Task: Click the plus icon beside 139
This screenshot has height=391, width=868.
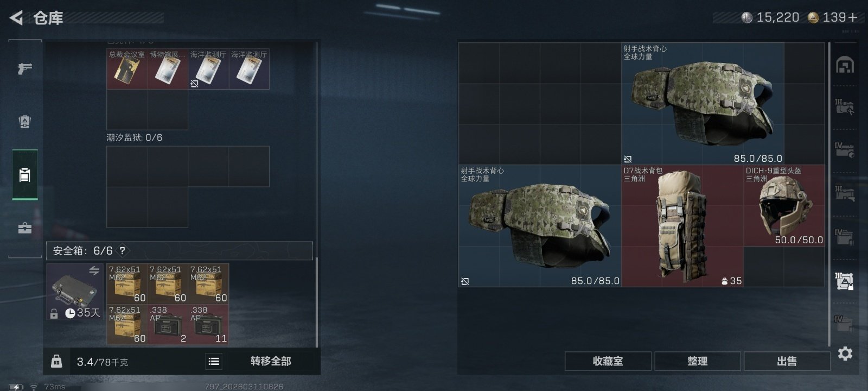Action: [852, 17]
